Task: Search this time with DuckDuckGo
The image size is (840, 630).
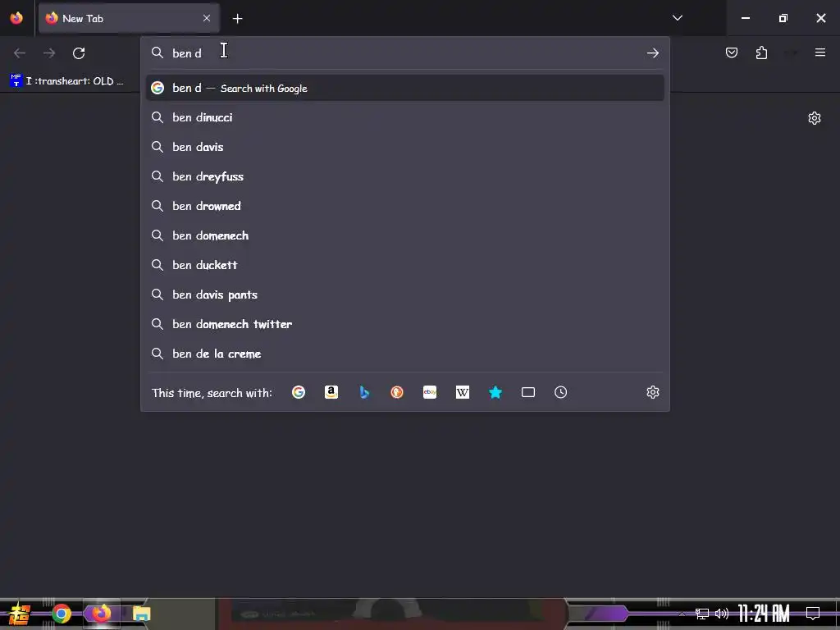Action: pos(397,392)
